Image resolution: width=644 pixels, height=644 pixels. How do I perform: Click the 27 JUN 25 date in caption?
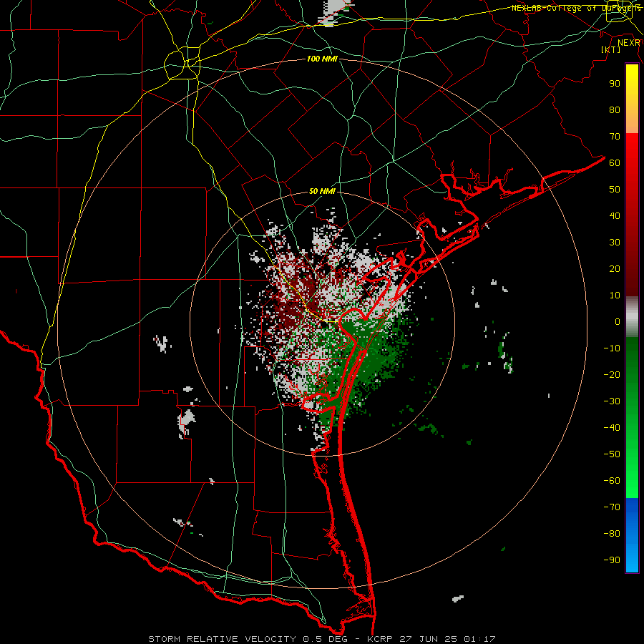coord(428,639)
